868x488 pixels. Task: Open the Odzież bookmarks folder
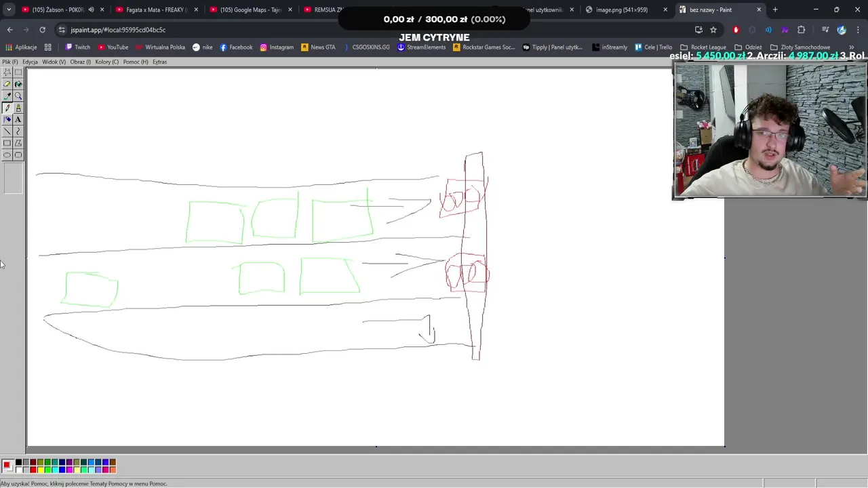pos(748,47)
